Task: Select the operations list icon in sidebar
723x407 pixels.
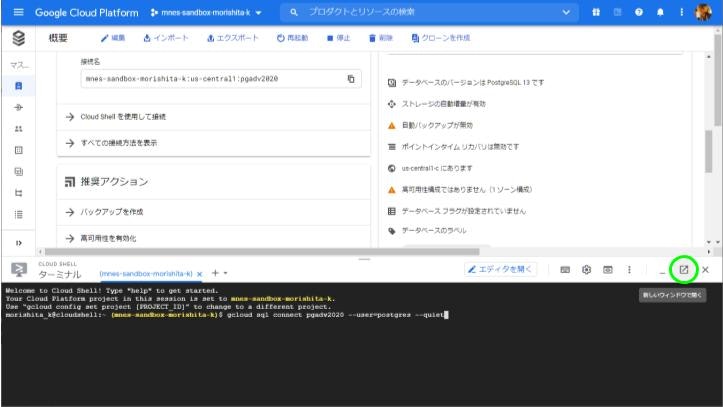Action: pos(18,214)
